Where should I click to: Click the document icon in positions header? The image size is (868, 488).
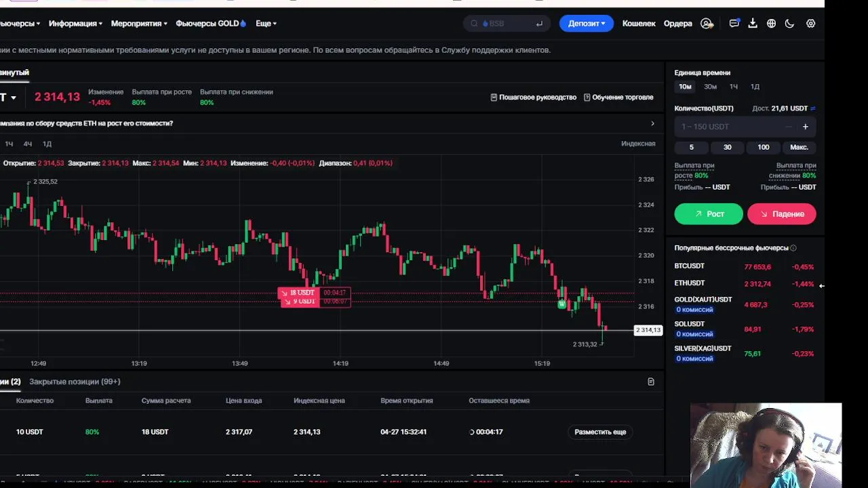pos(651,382)
